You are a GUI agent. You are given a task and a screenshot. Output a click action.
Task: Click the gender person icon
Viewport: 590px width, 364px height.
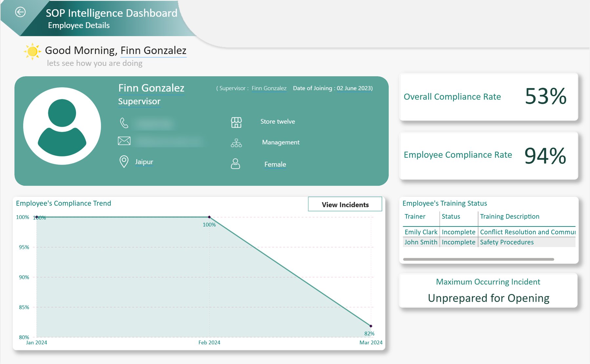(x=235, y=164)
